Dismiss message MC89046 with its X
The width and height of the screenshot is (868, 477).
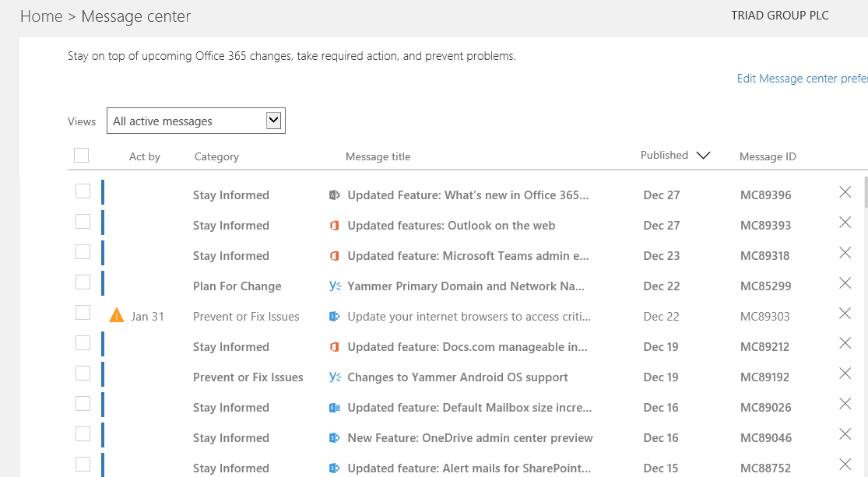[x=845, y=434]
